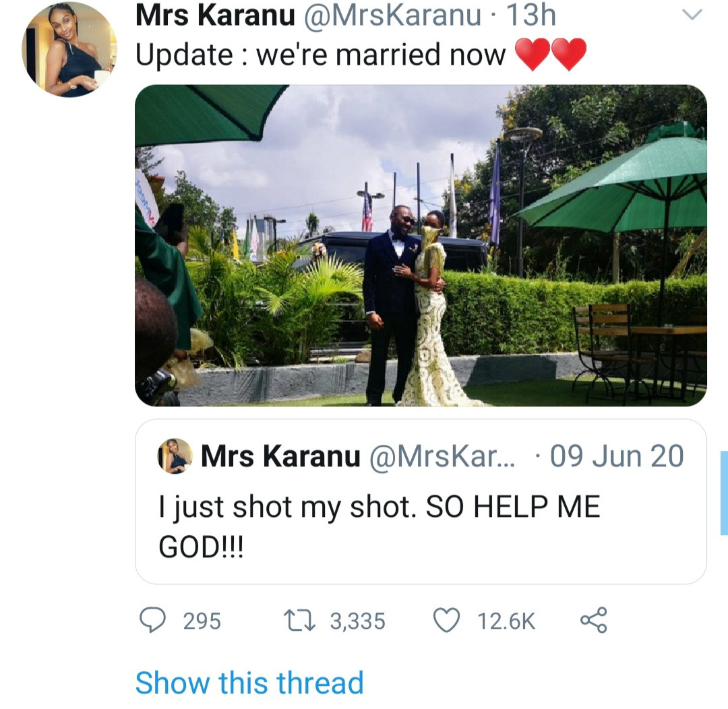Open Mrs Karanu's large profile avatar

click(69, 51)
